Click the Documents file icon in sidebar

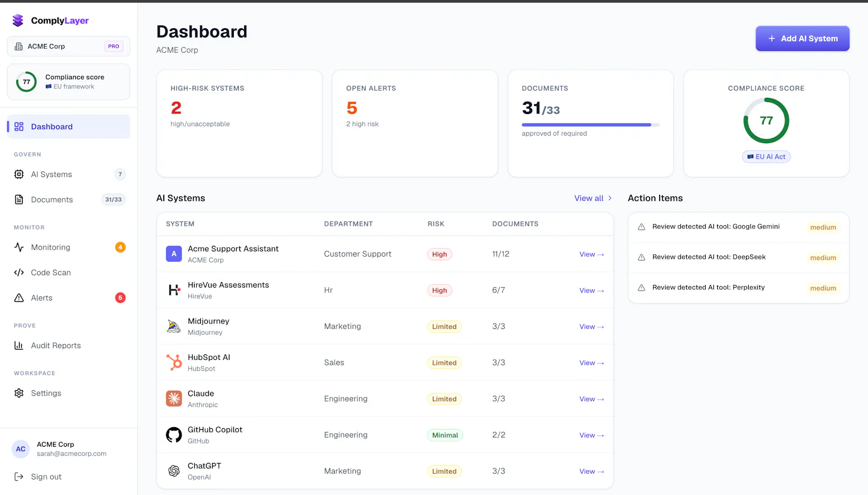pos(19,200)
